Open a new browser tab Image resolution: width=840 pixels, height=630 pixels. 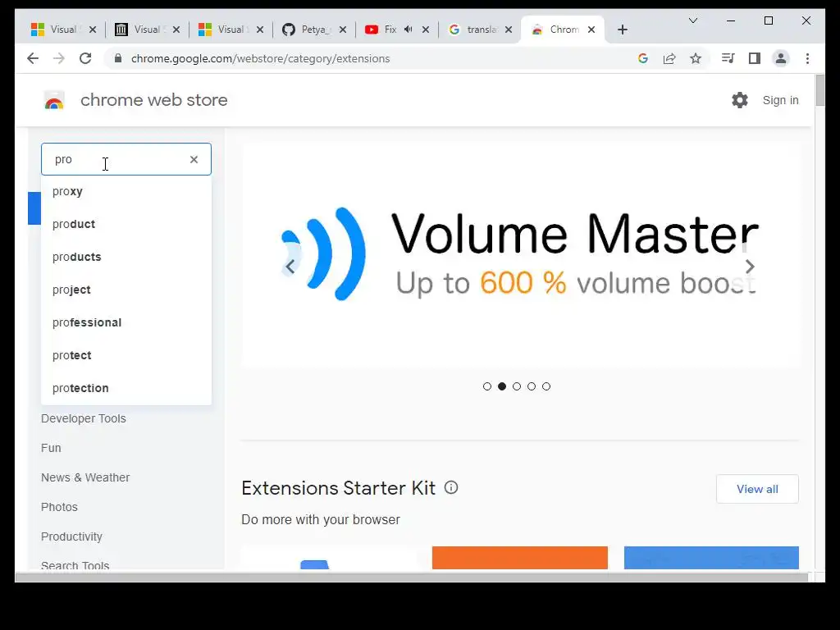[622, 30]
